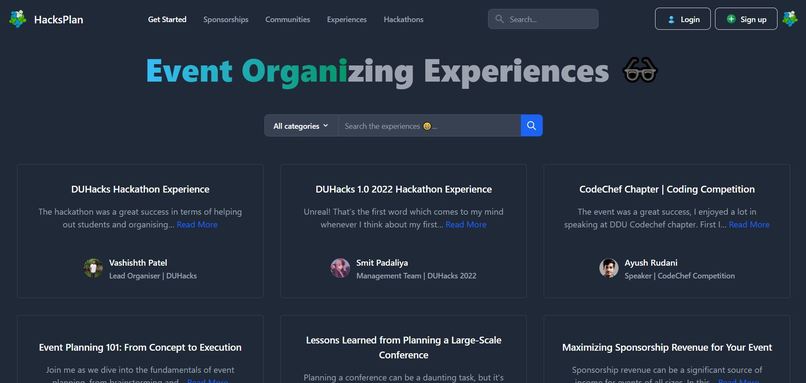Viewport: 806px width, 383px height.
Task: Click the green plus icon in Sign up
Action: click(731, 20)
